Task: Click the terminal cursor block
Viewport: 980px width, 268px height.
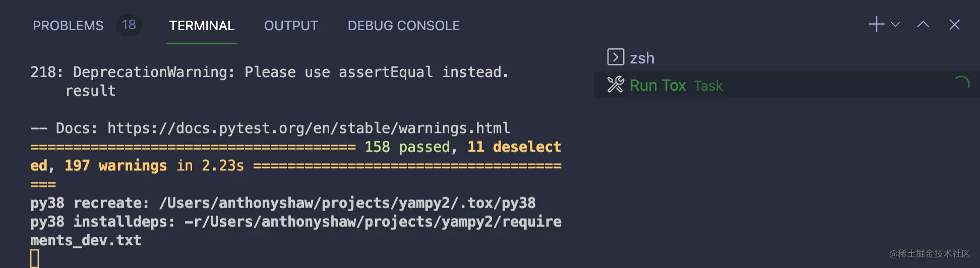Action: [x=35, y=258]
